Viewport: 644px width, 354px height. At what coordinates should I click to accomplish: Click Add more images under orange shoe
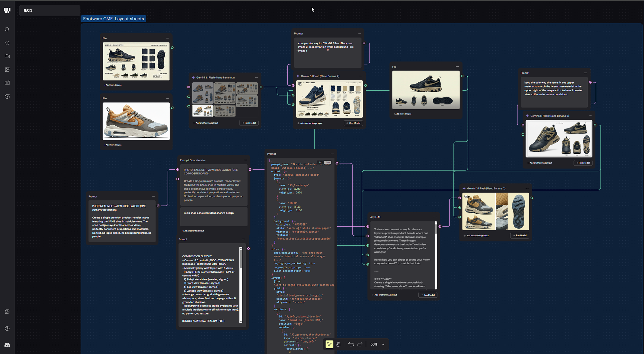point(113,145)
